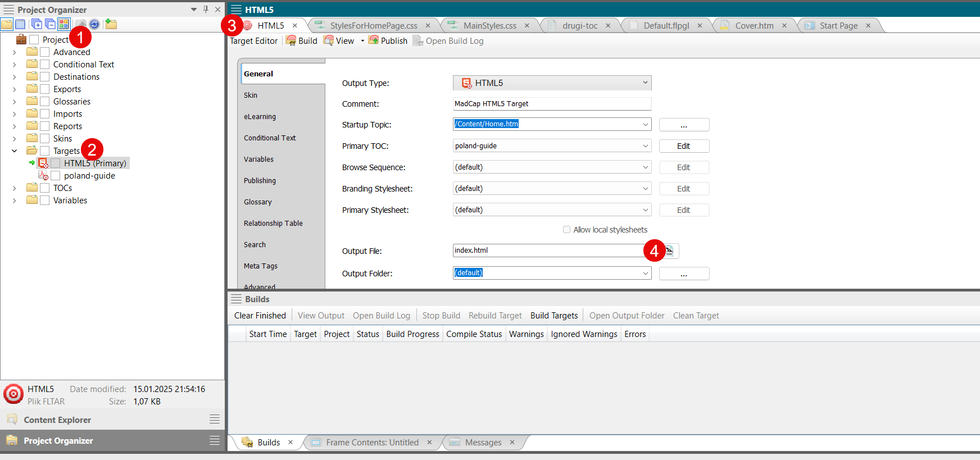The width and height of the screenshot is (980, 460).
Task: Click the blue Refresh icon in Project Organizer
Action: 94,24
